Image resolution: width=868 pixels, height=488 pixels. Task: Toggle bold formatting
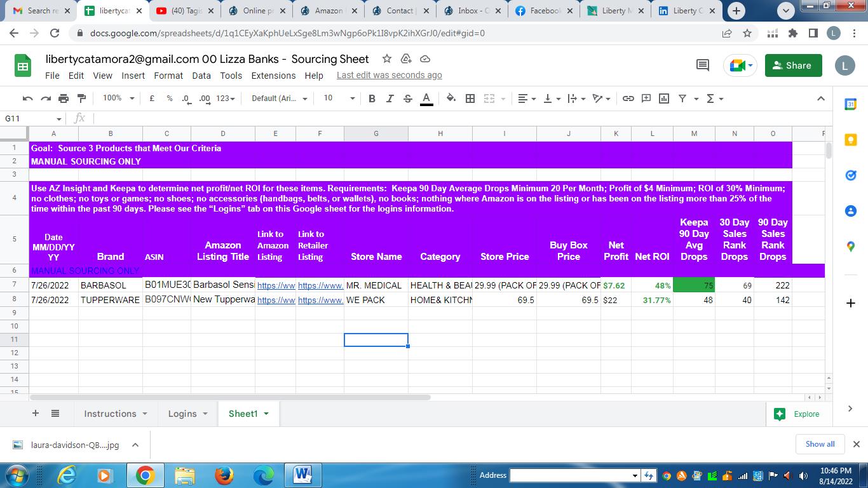point(372,98)
